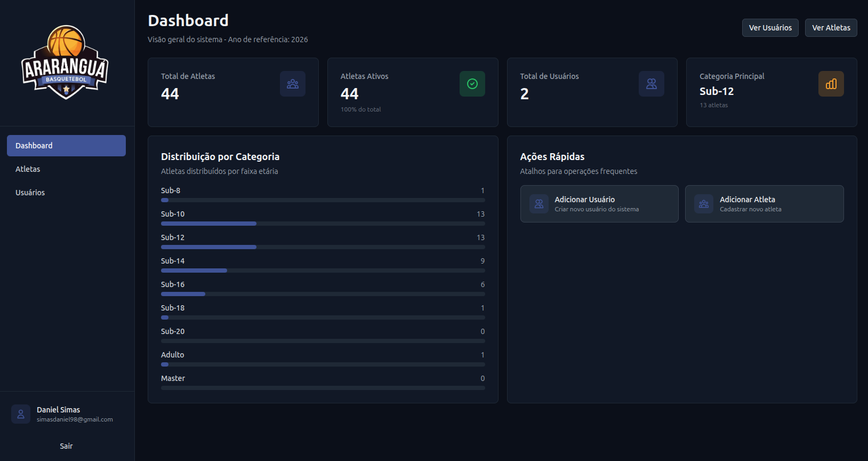Click the Daniel Simas user name
Viewport: 868px width, 461px height.
tap(58, 410)
